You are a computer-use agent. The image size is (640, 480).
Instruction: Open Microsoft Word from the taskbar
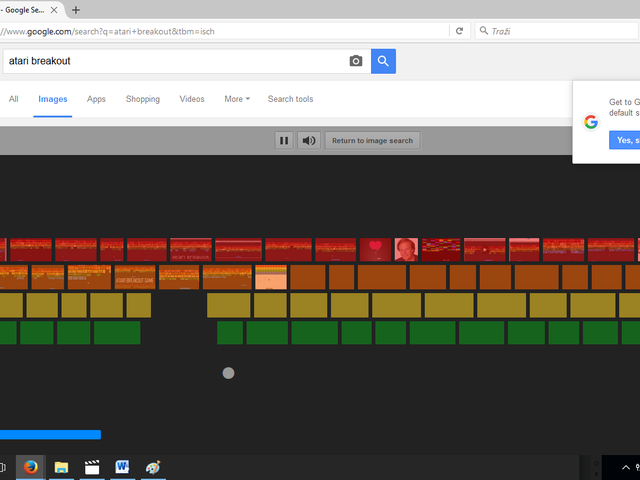tap(122, 467)
